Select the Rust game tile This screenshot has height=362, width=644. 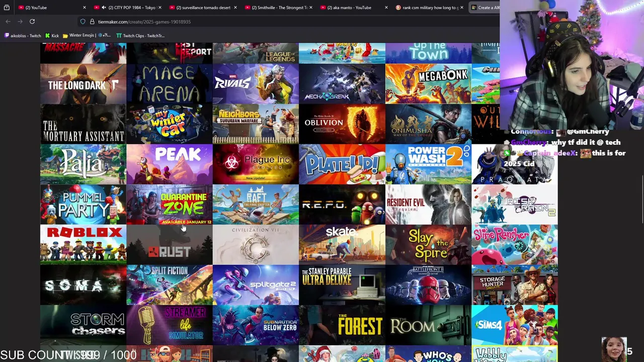170,245
